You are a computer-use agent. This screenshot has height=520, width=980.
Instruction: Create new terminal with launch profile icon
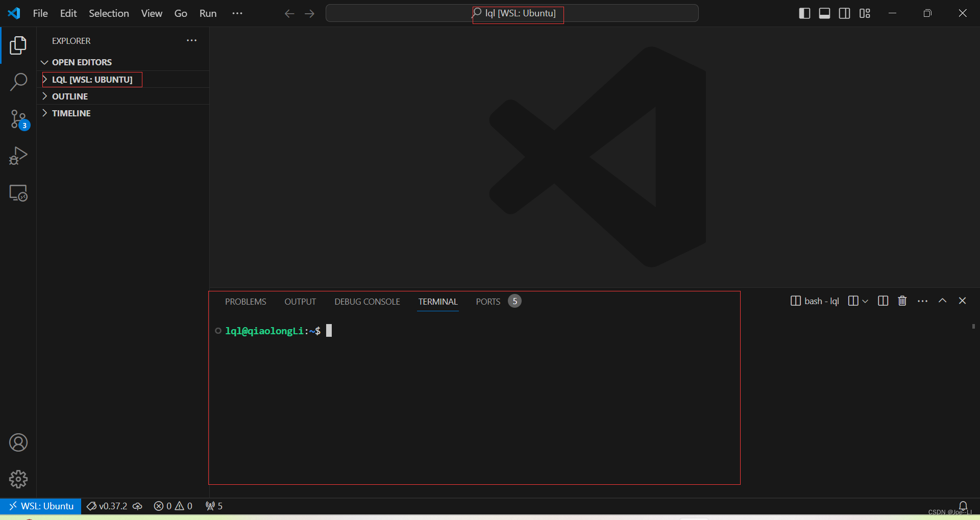pos(853,301)
